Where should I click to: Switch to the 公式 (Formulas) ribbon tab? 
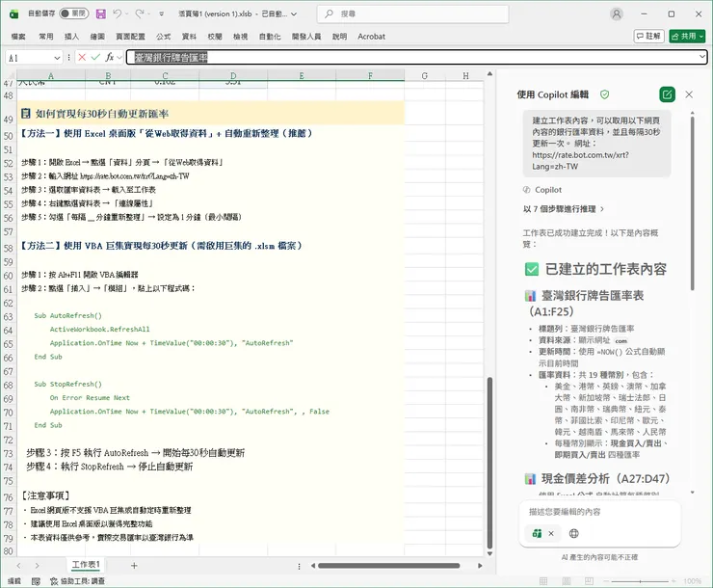pos(163,37)
